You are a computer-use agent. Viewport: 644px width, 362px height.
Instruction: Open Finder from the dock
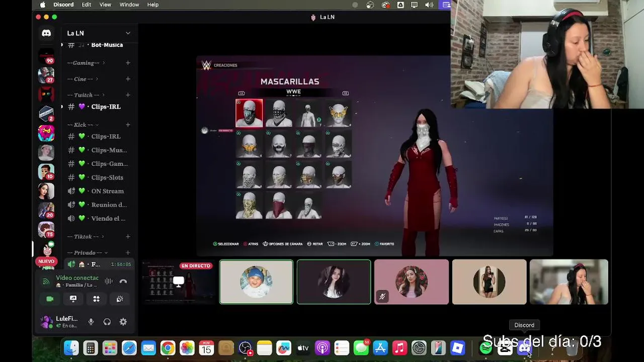(x=71, y=348)
